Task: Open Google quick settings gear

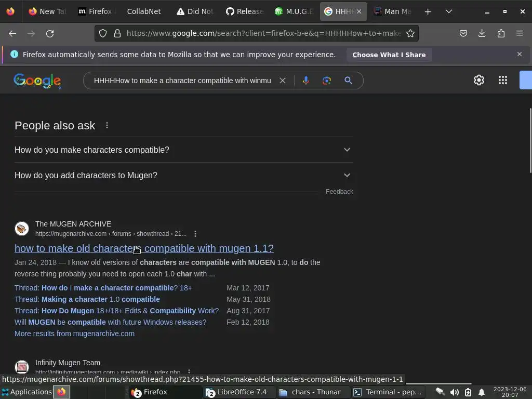Action: point(478,80)
